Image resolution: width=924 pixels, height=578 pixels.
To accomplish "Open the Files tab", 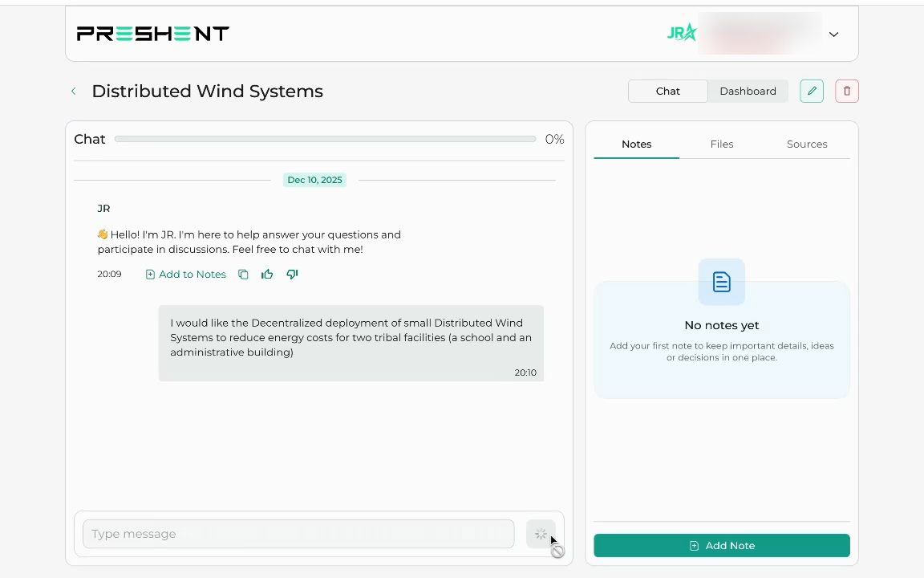I will click(721, 144).
